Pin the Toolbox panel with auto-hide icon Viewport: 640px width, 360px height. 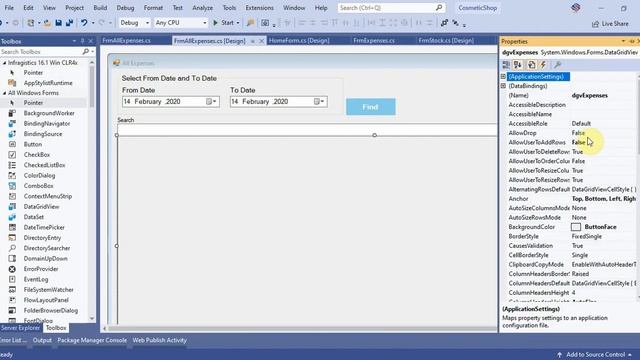[x=82, y=41]
